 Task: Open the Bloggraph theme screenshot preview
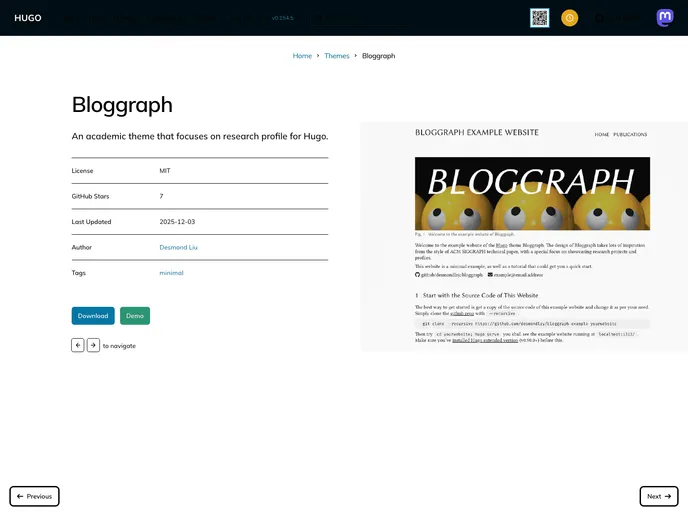click(524, 237)
